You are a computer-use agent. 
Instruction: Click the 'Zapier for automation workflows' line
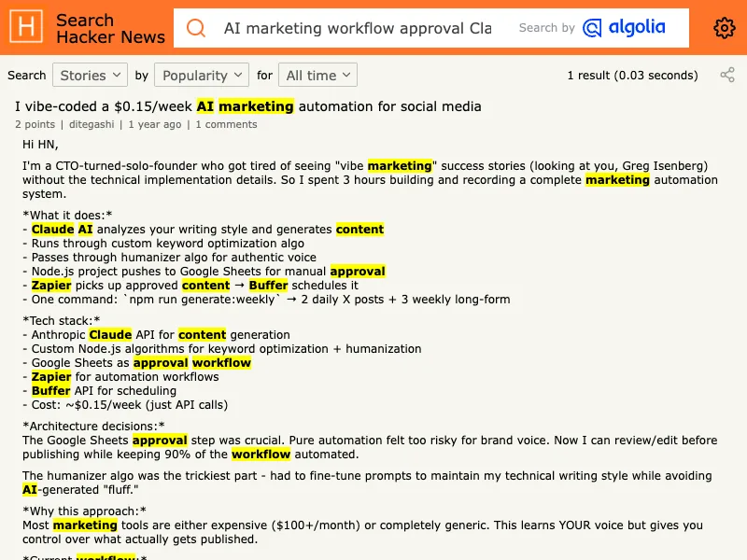point(120,377)
